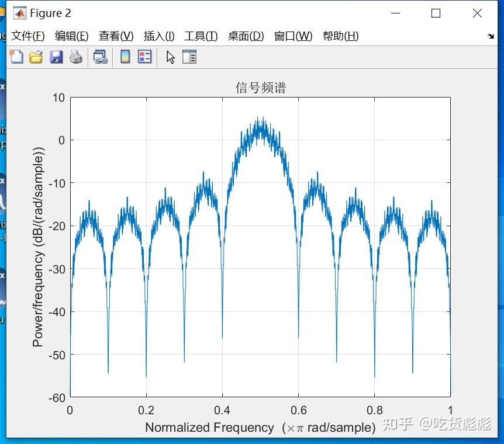Open the 查看(V) view menu
The height and width of the screenshot is (444, 504).
click(115, 36)
